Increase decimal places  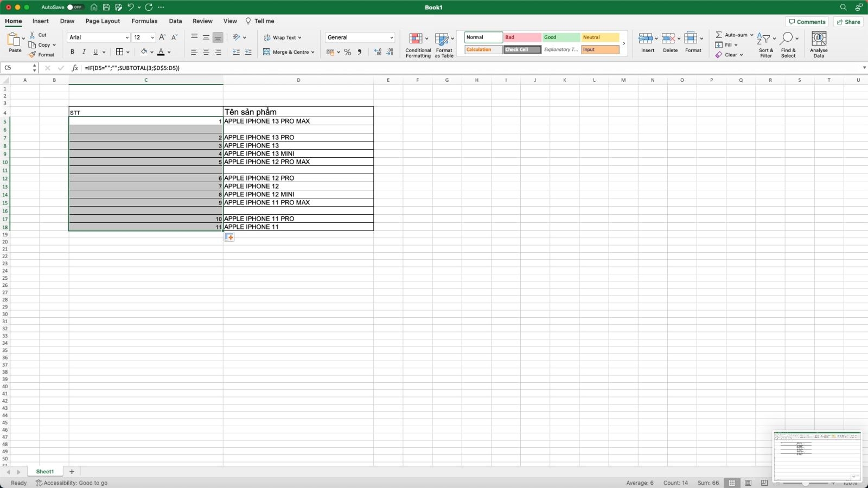pyautogui.click(x=378, y=52)
